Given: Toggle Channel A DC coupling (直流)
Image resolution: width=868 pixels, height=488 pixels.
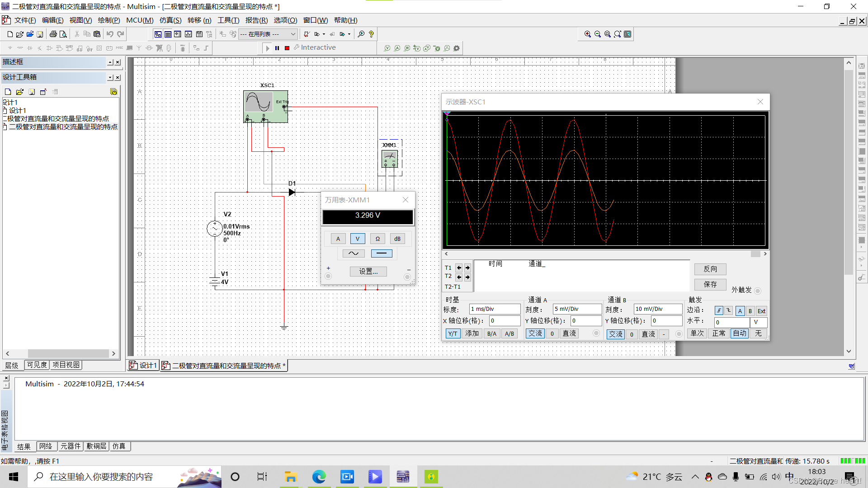Looking at the screenshot, I should click(569, 333).
